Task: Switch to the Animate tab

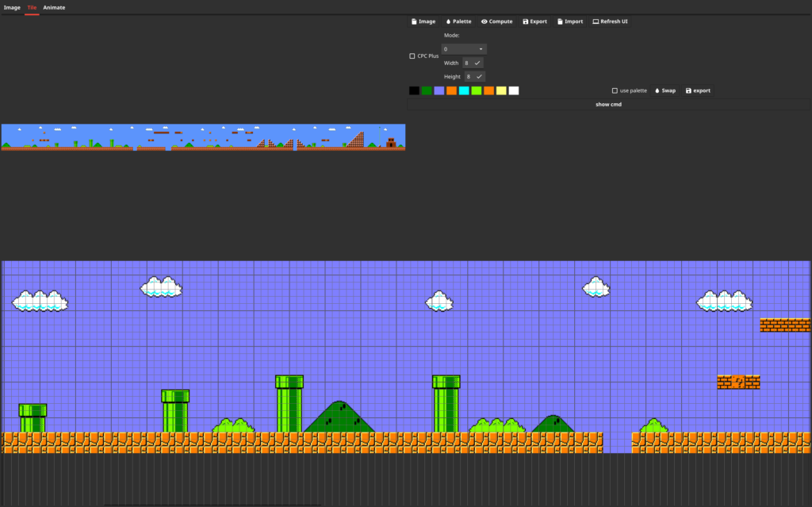Action: click(54, 7)
